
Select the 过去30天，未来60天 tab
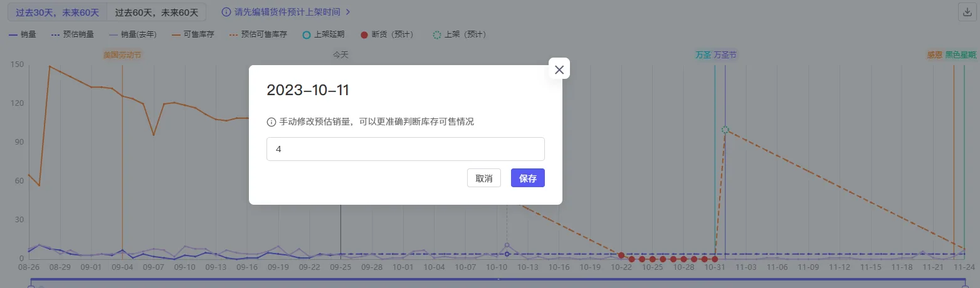[x=57, y=12]
